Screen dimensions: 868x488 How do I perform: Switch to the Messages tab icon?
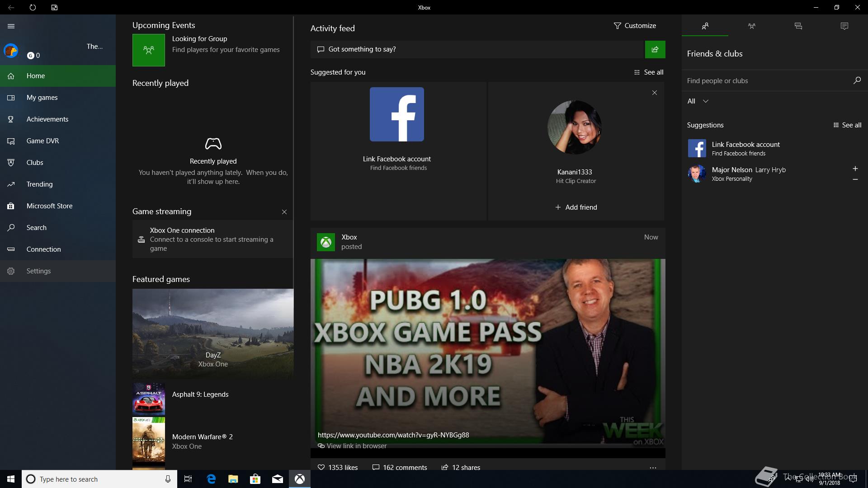coord(798,26)
